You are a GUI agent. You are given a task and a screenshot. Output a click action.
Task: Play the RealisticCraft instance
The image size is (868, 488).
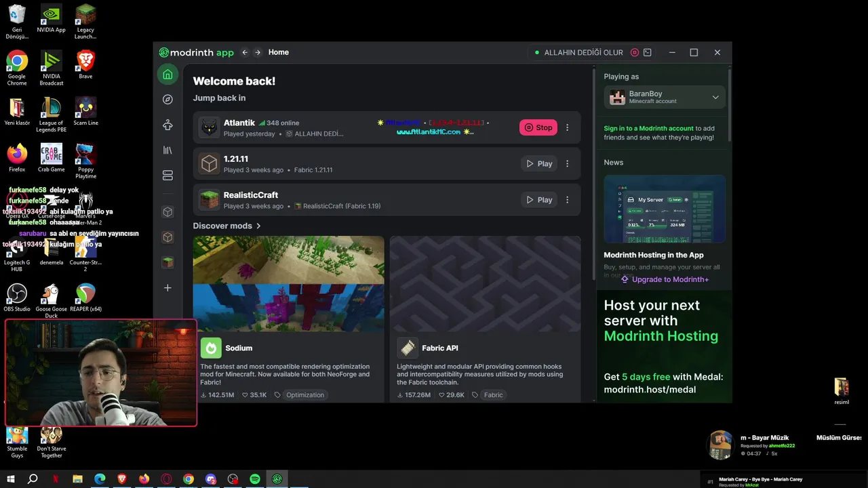(539, 200)
